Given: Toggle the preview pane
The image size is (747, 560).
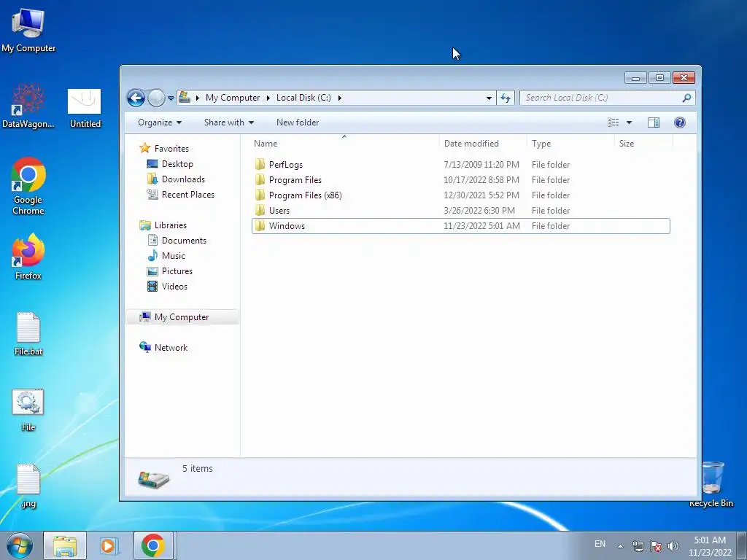Looking at the screenshot, I should [x=654, y=122].
